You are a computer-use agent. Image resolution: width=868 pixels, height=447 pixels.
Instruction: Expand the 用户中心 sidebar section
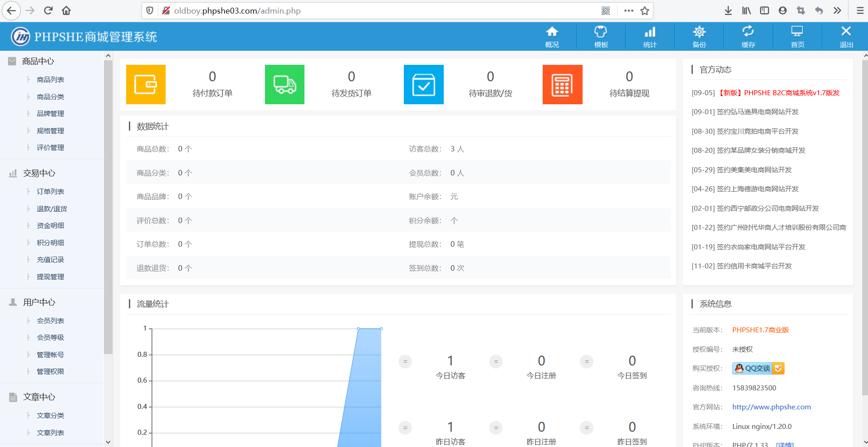[39, 302]
